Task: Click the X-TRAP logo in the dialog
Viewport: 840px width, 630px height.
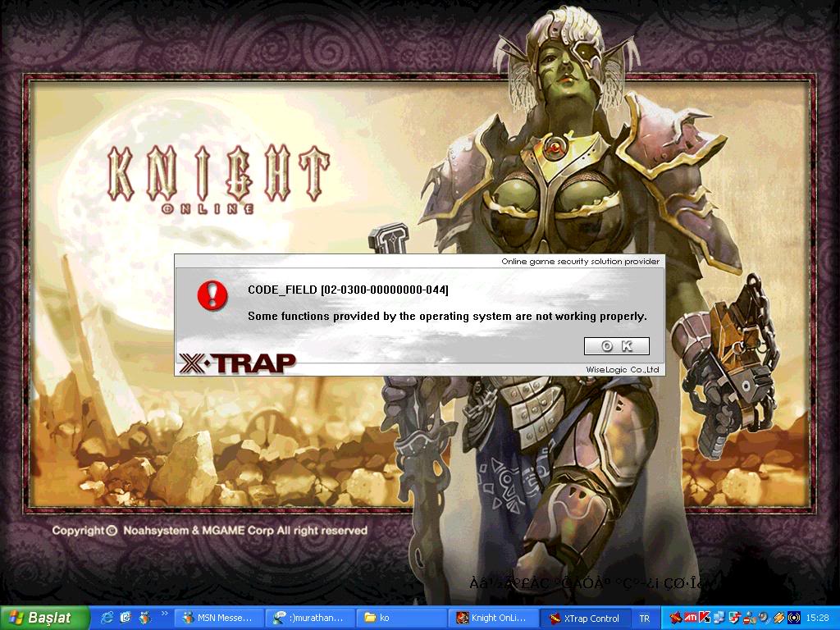Action: pyautogui.click(x=237, y=362)
